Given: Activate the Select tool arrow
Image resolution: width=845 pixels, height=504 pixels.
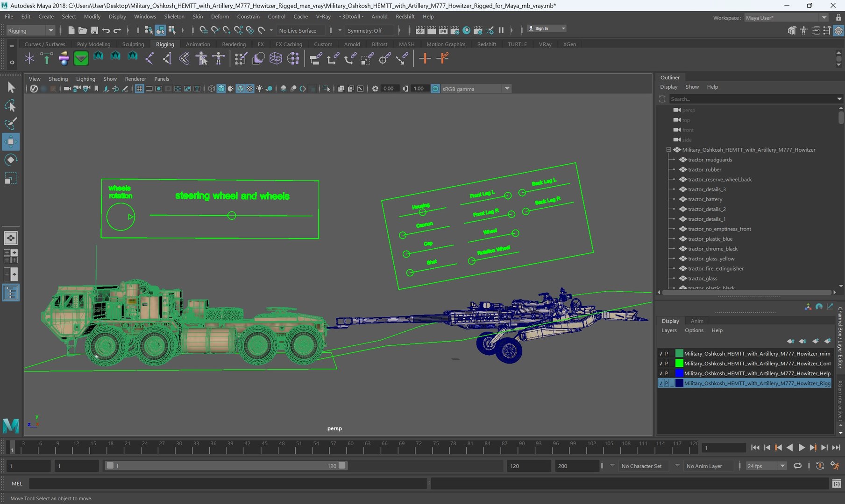Looking at the screenshot, I should click(10, 87).
